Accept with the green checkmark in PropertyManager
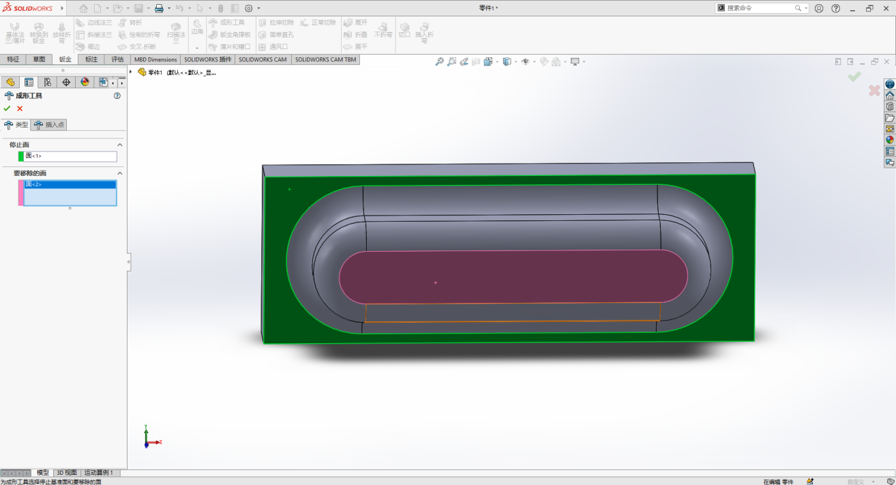896x485 pixels. pos(7,109)
